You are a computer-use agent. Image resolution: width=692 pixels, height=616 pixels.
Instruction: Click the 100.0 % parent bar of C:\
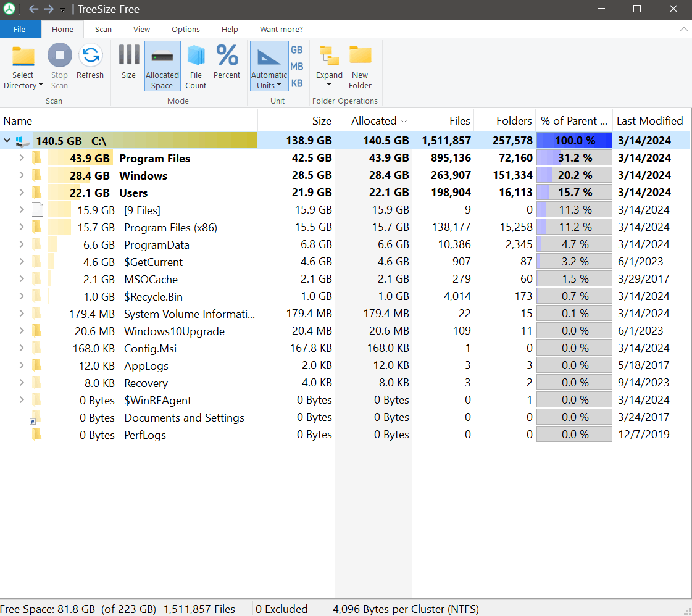[x=574, y=140]
